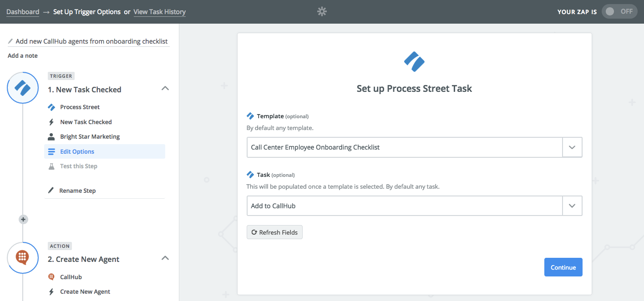This screenshot has height=301, width=644.
Task: Click the Set up Process Street Task heading
Action: (414, 89)
